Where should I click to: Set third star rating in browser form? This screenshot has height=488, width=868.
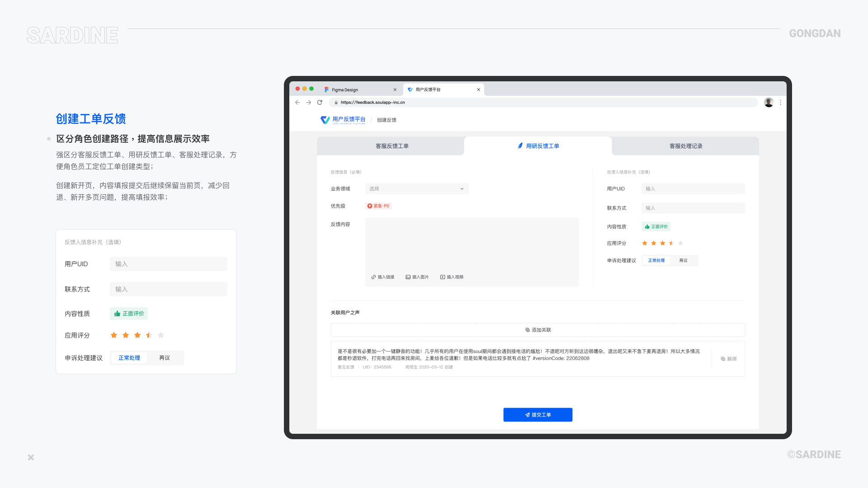663,243
